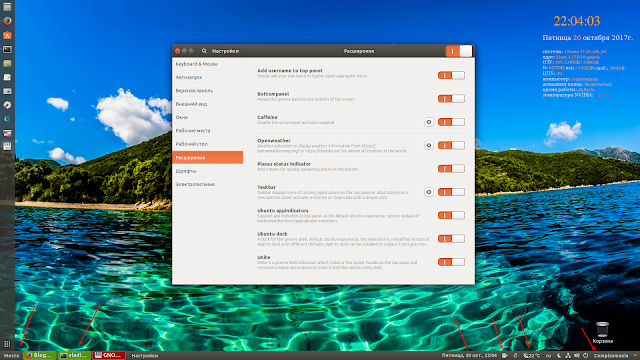
Task: Click the night light moon icon
Action: tap(559, 356)
